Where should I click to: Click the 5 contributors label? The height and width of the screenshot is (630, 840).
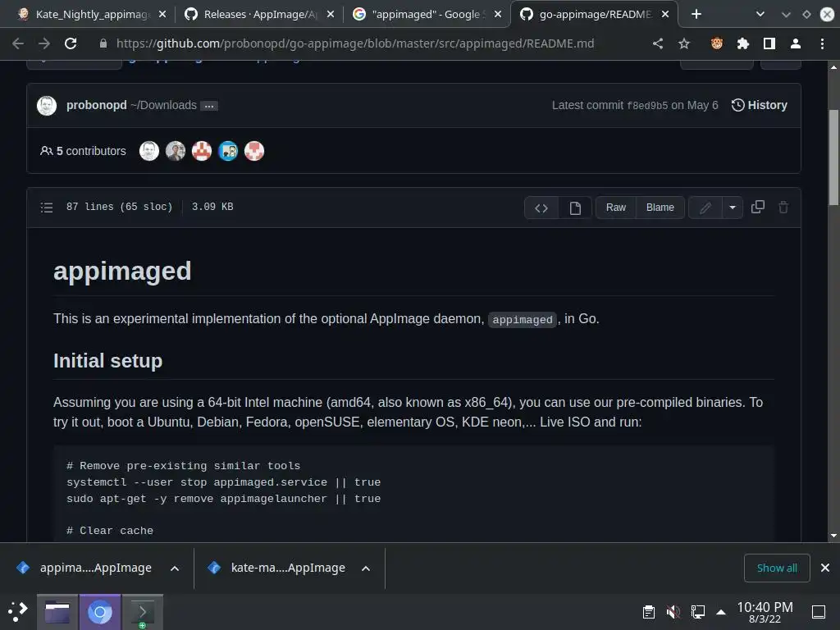(x=83, y=151)
